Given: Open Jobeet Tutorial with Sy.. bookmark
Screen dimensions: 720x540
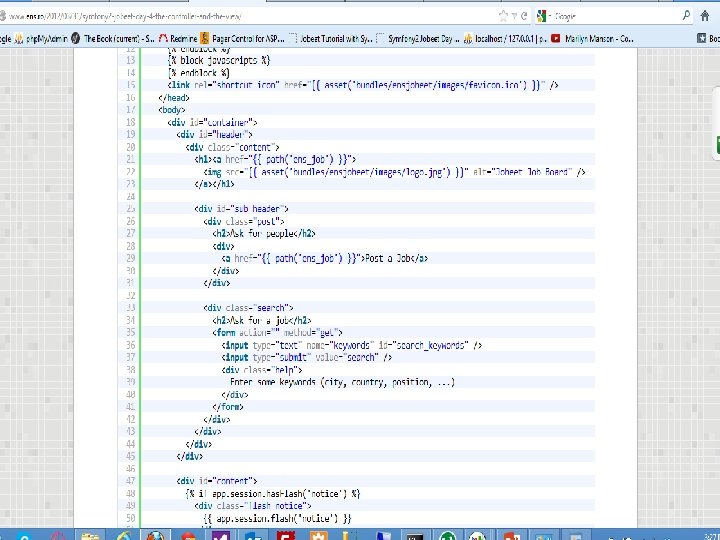Looking at the screenshot, I should click(331, 39).
